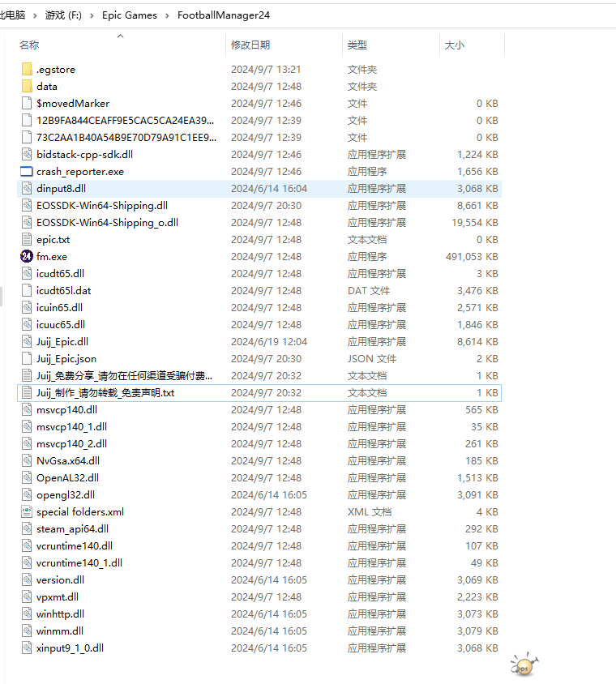Expand chevron after 游戏 (F:) breadcrumb
Image resolution: width=616 pixels, height=684 pixels.
coord(92,15)
